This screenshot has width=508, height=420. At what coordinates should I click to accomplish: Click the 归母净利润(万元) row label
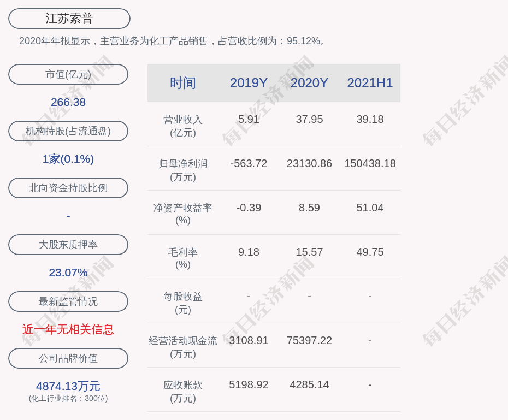[183, 170]
